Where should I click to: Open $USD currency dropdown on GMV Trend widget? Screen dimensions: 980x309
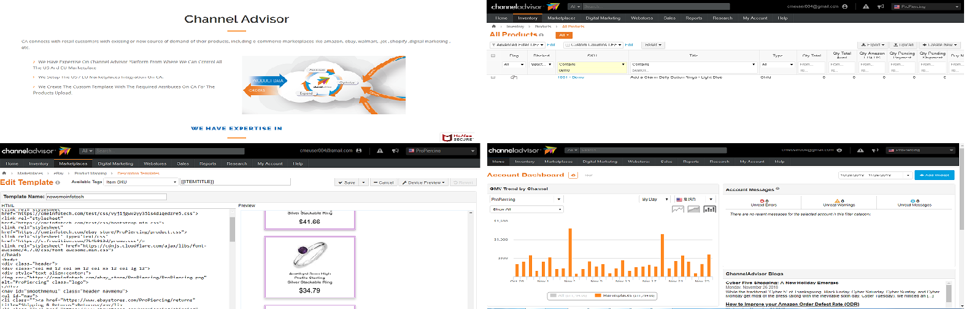(x=695, y=200)
